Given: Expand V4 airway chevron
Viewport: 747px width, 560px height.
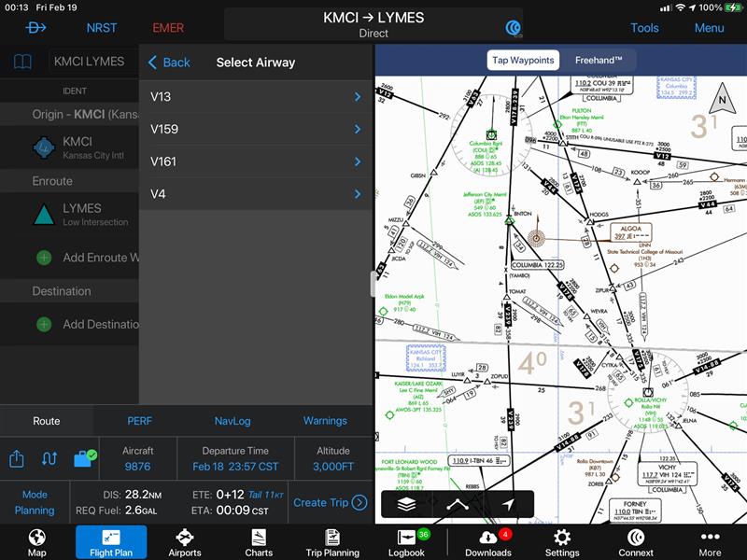Looking at the screenshot, I should [x=358, y=194].
